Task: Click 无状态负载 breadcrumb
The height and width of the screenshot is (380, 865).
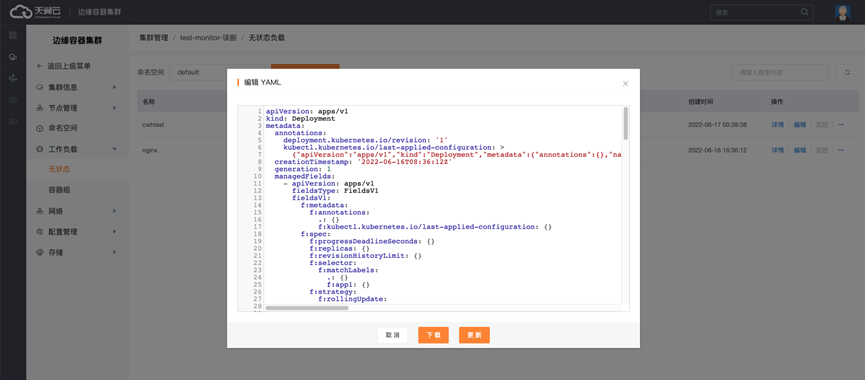Action: [267, 38]
